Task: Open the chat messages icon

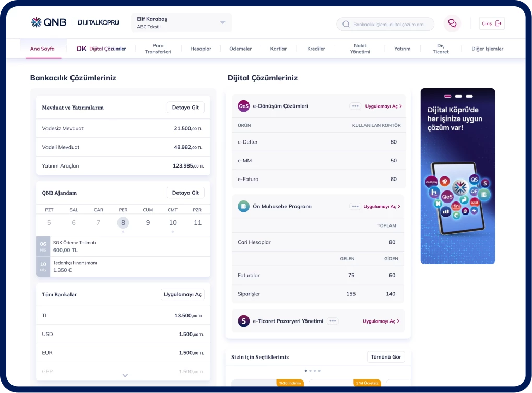Action: [x=452, y=23]
